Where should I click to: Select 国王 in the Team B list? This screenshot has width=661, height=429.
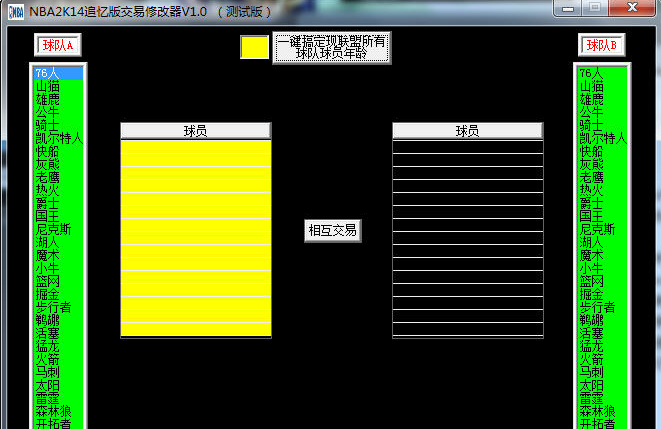click(x=602, y=216)
